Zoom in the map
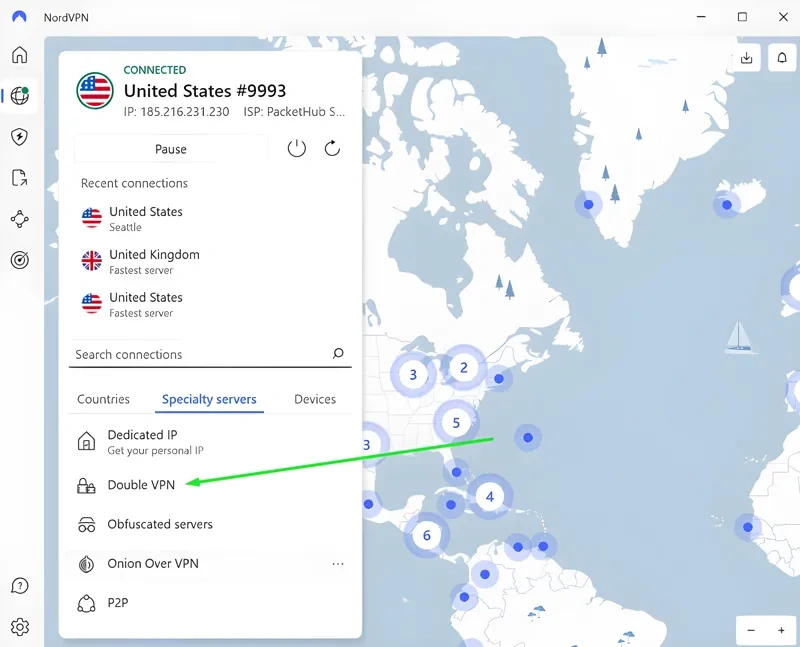 [x=781, y=630]
